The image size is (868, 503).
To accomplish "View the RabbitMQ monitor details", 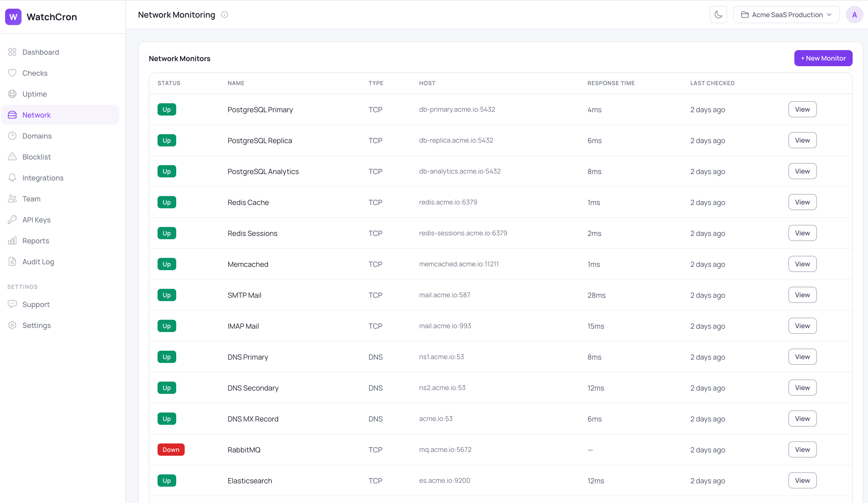I will click(802, 450).
